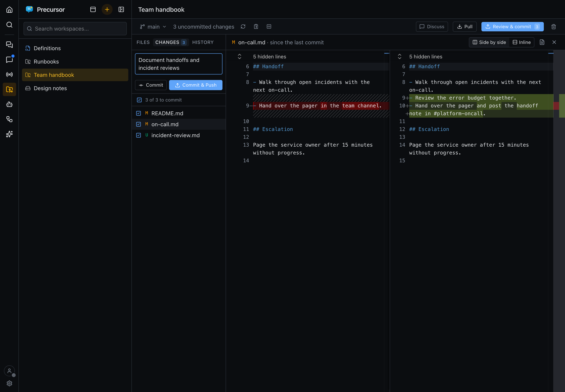Click the panel layout icon beside Precursor
The image size is (565, 392).
(93, 10)
